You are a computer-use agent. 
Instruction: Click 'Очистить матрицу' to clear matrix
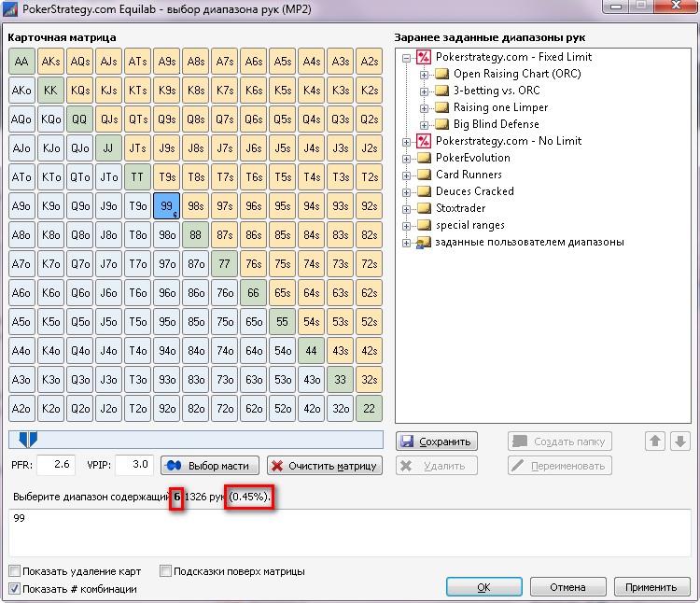pyautogui.click(x=325, y=466)
